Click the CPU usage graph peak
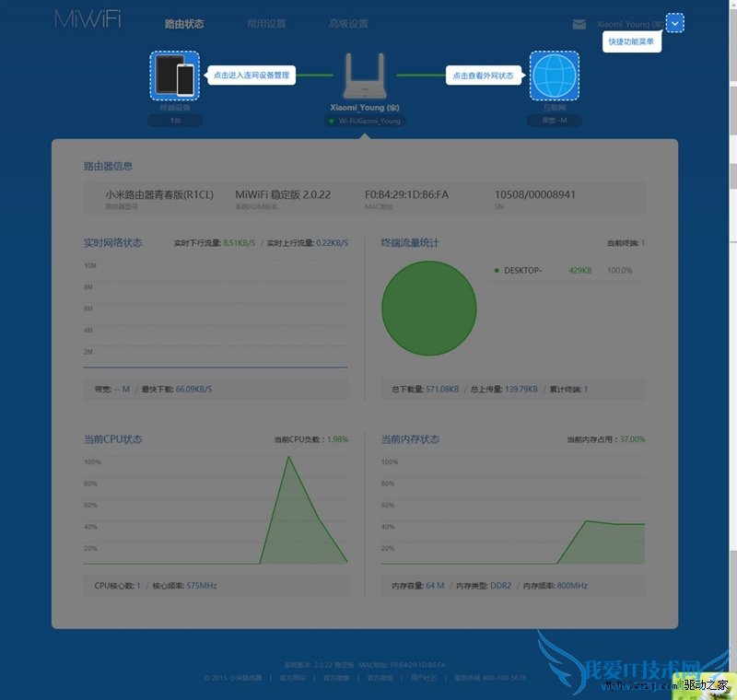The height and width of the screenshot is (700, 737). coord(288,458)
